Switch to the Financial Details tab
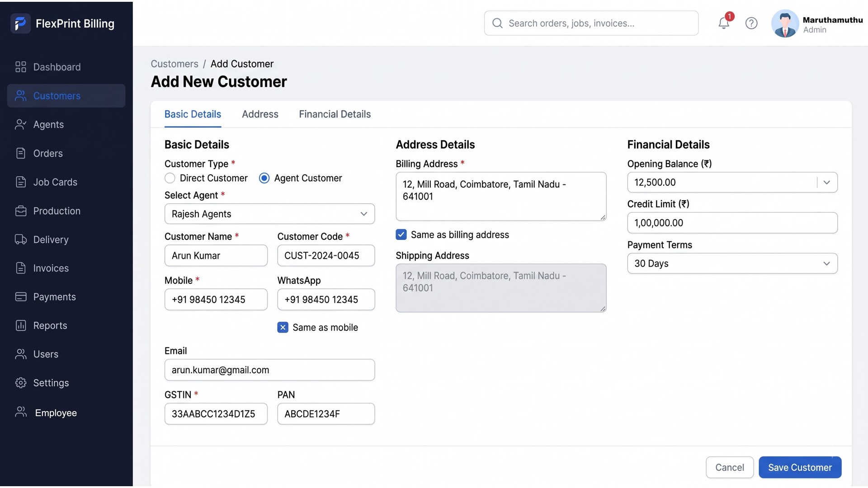 pyautogui.click(x=335, y=114)
